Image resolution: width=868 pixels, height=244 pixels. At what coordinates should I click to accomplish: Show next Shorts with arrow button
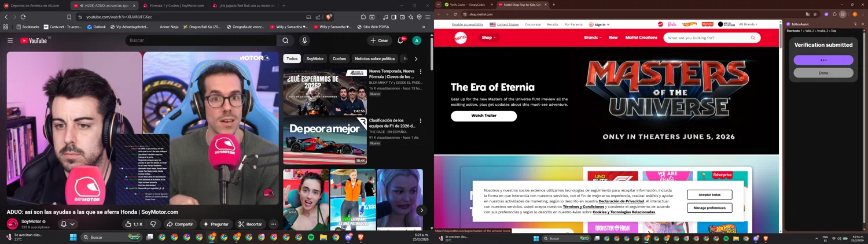[x=421, y=210]
